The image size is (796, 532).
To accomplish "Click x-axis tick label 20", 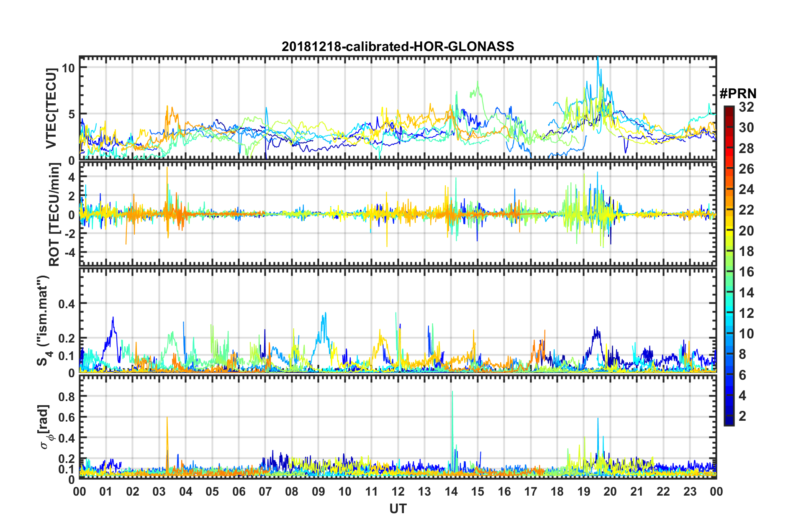I will point(610,491).
